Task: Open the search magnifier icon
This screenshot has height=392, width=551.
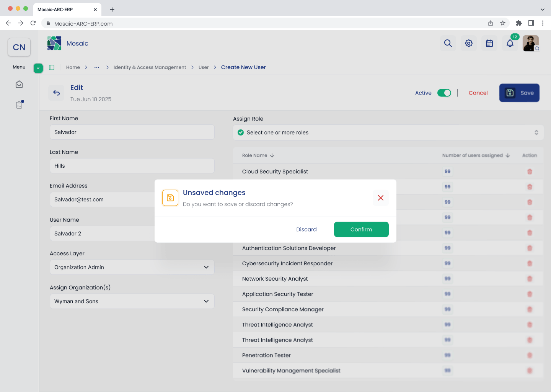Action: [x=448, y=43]
